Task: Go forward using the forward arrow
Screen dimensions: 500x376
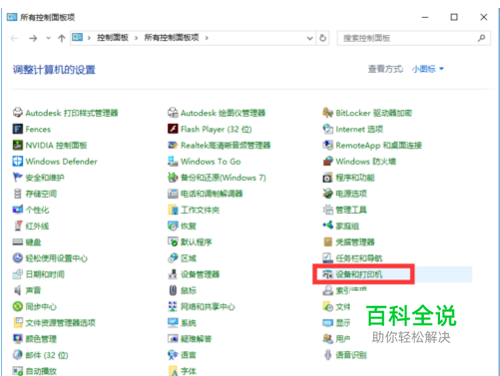Action: tap(33, 38)
